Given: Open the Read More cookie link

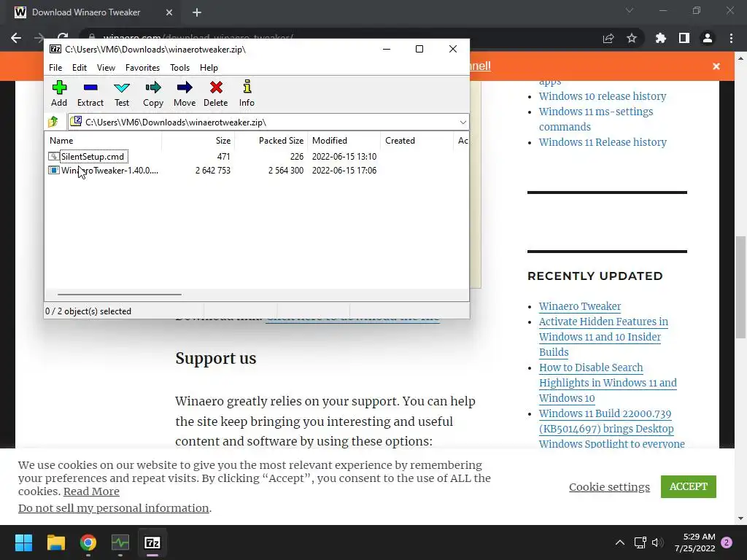Looking at the screenshot, I should coord(91,491).
